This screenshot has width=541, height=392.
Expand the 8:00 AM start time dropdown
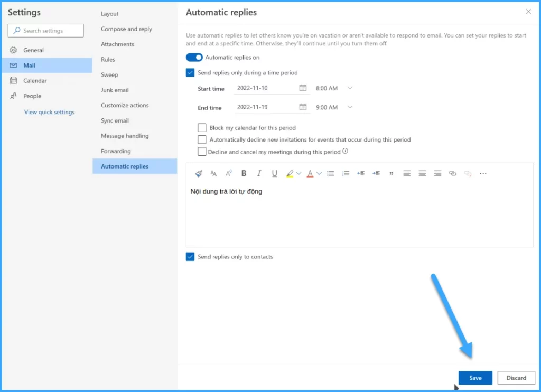349,88
